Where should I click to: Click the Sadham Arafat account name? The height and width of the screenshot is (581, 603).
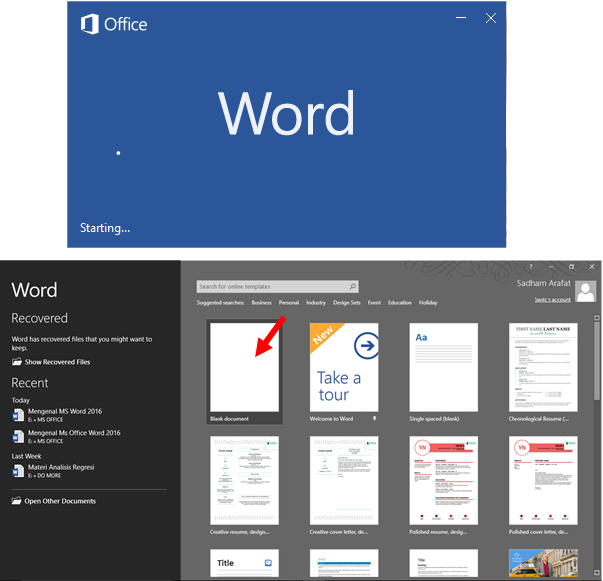click(543, 283)
